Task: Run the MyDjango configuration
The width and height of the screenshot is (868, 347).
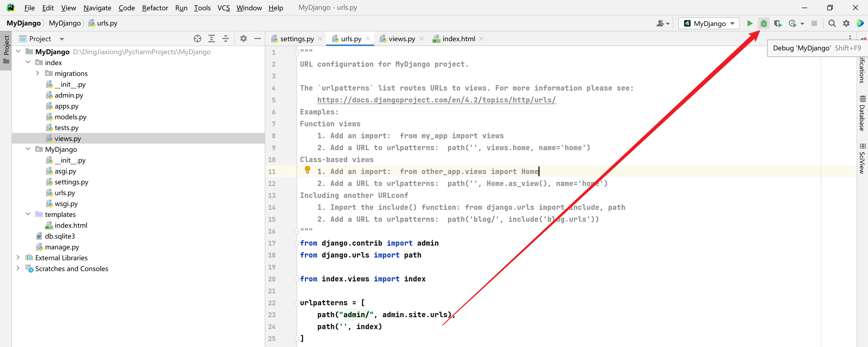Action: click(x=750, y=23)
